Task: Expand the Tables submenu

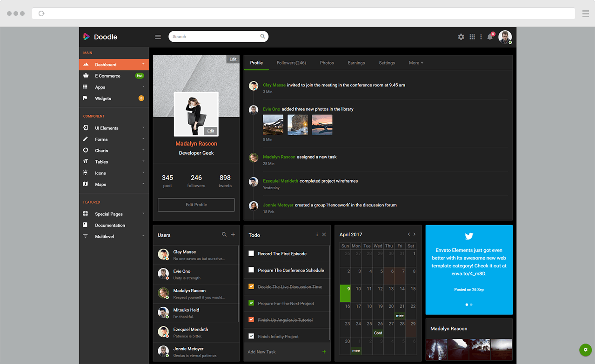Action: click(x=114, y=162)
